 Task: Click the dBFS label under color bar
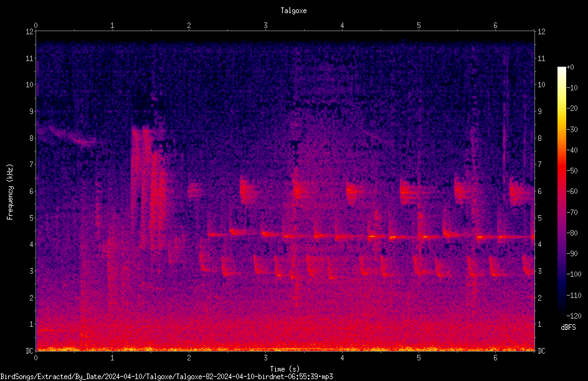click(569, 327)
